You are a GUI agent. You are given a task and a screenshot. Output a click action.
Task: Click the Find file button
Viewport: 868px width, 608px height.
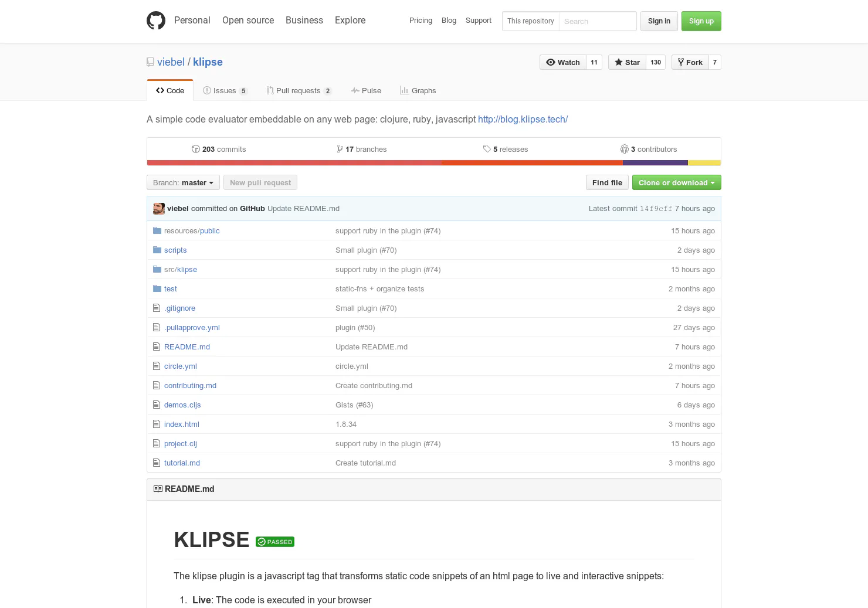[607, 182]
